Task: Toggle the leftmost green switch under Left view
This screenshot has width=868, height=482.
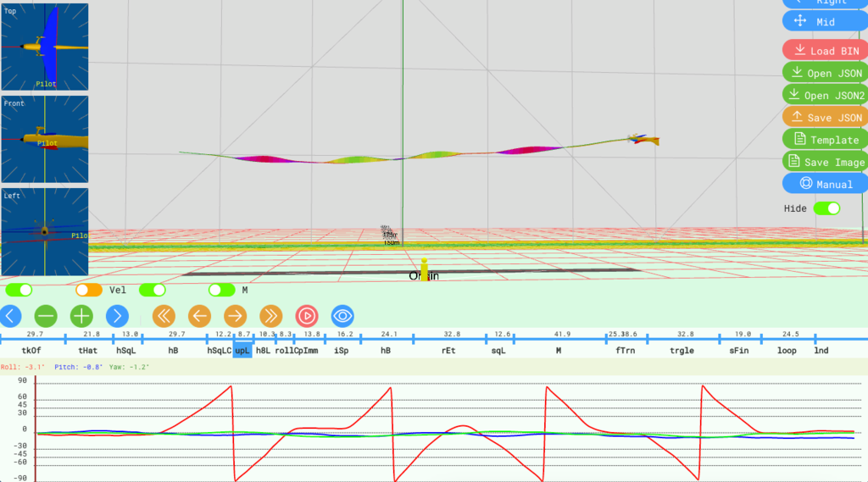Action: 19,290
